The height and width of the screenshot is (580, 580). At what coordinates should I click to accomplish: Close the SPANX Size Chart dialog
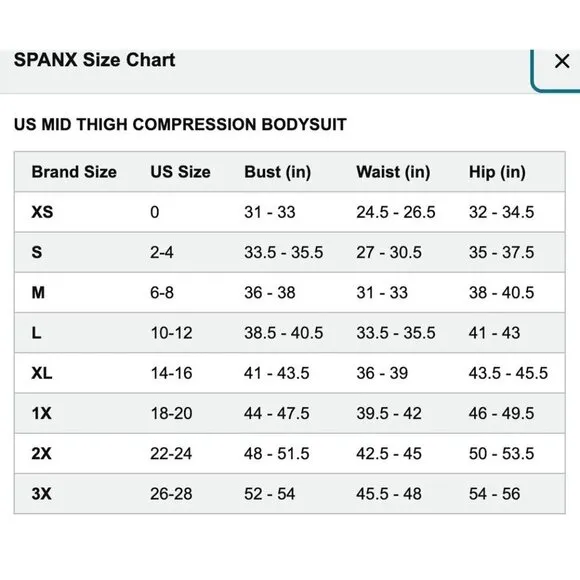click(x=562, y=61)
